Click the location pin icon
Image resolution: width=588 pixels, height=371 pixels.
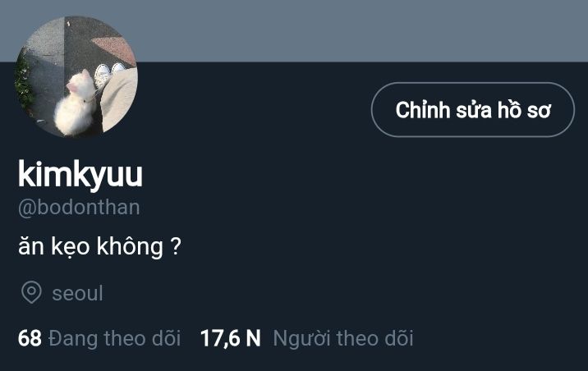click(x=31, y=292)
